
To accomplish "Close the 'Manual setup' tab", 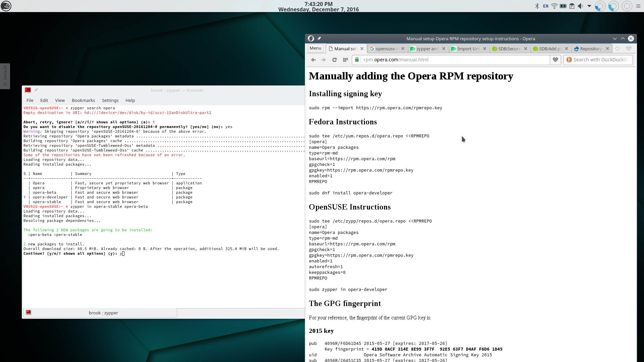I will pyautogui.click(x=362, y=49).
